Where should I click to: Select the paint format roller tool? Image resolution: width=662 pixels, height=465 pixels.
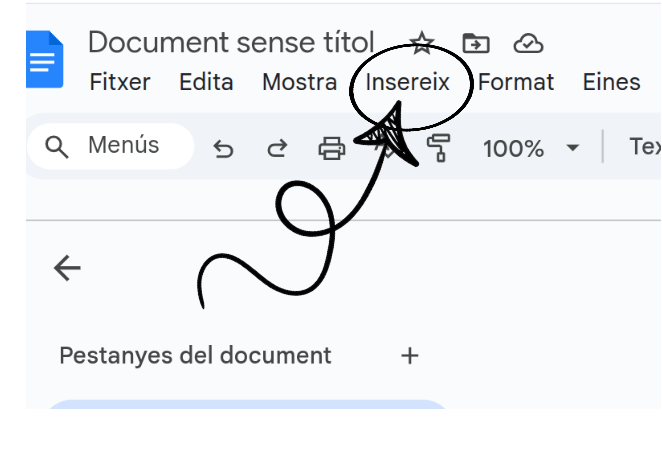click(438, 149)
